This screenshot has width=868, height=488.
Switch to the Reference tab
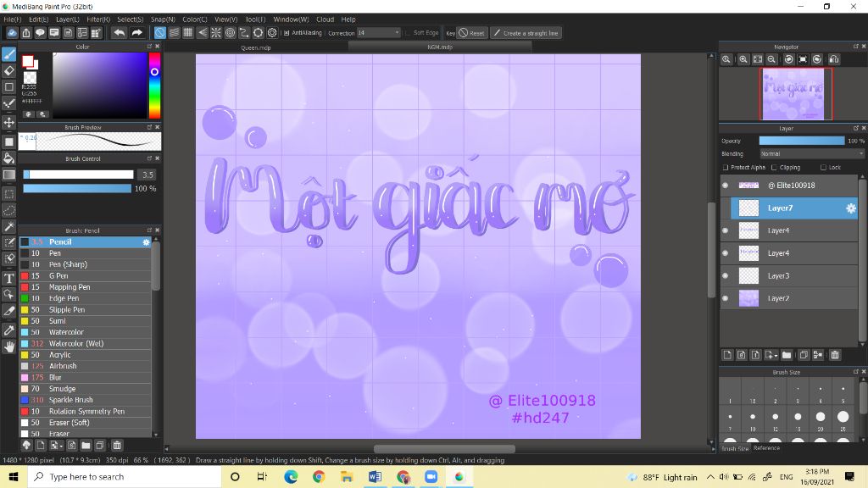pyautogui.click(x=766, y=448)
